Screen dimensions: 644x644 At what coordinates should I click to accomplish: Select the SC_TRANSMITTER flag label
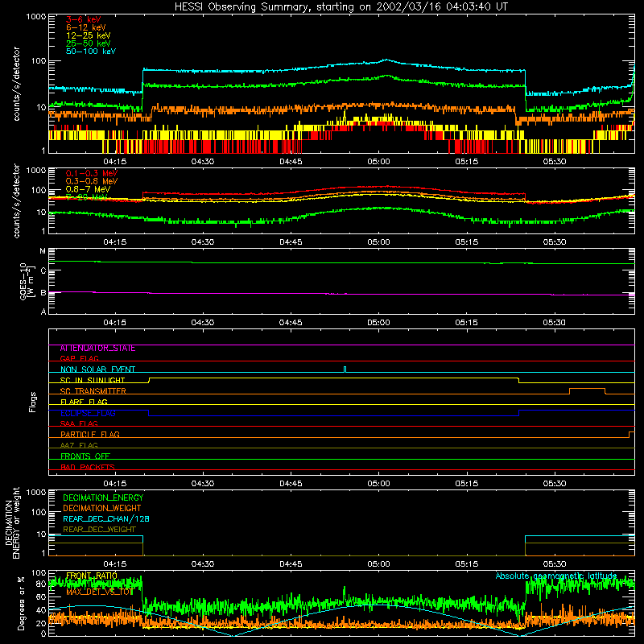pyautogui.click(x=93, y=391)
